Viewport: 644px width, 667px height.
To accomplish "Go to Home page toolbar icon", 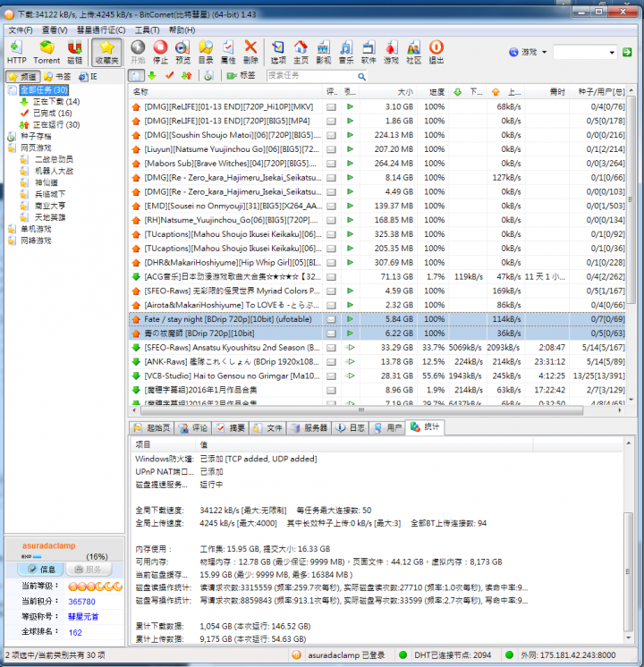I will coord(301,52).
